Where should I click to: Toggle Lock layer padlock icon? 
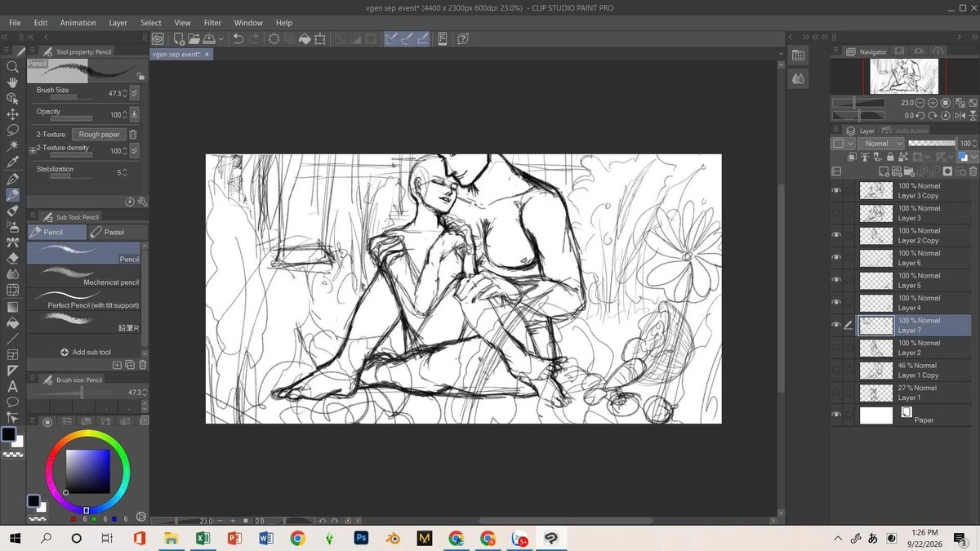889,157
